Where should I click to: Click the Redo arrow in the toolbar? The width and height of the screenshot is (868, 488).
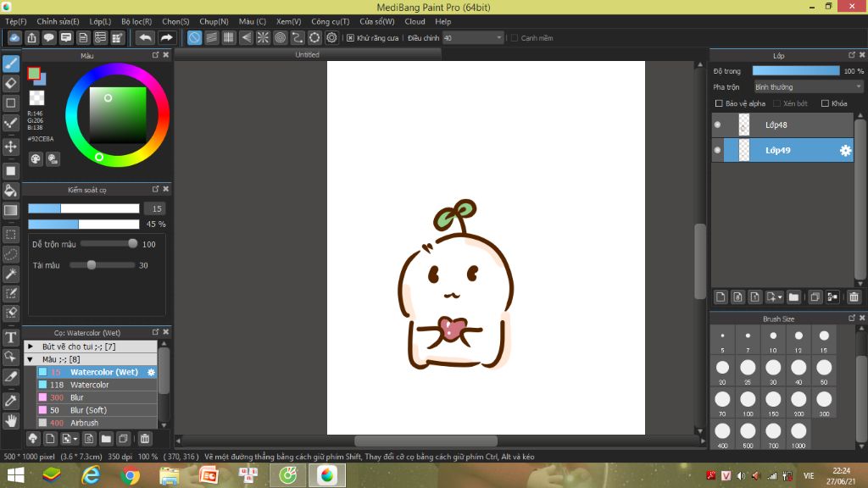coord(166,37)
